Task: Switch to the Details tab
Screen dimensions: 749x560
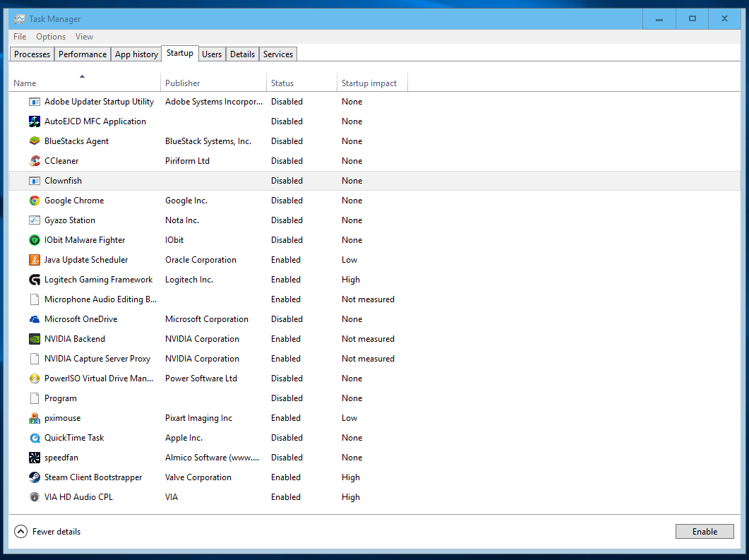Action: pos(242,54)
